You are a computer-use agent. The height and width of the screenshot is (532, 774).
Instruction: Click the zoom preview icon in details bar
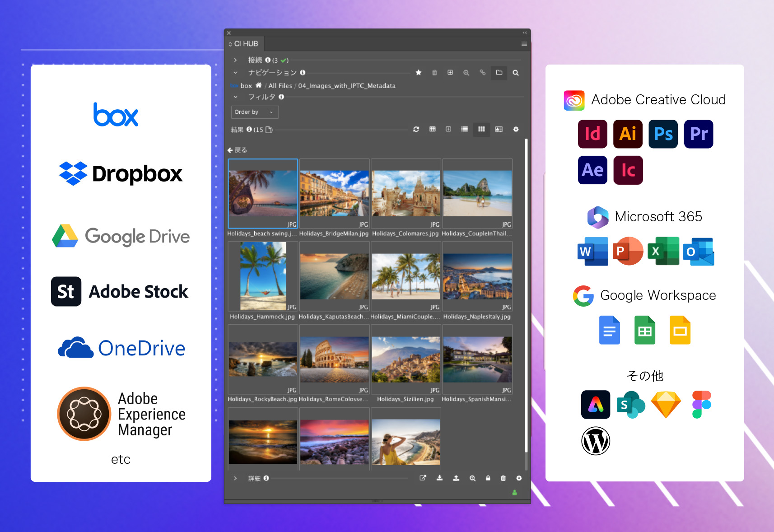472,478
